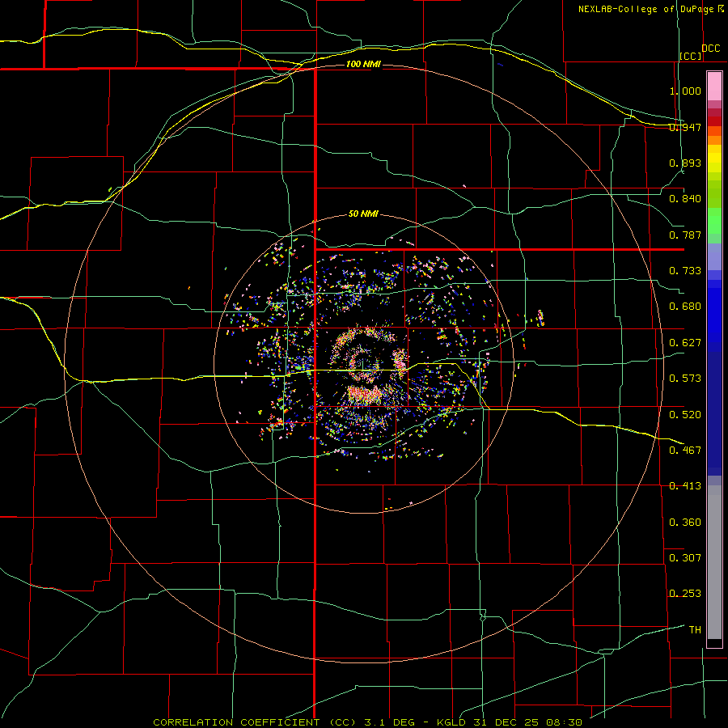Image resolution: width=728 pixels, height=728 pixels.
Task: Click the 0.467 scale value
Action: 685,451
